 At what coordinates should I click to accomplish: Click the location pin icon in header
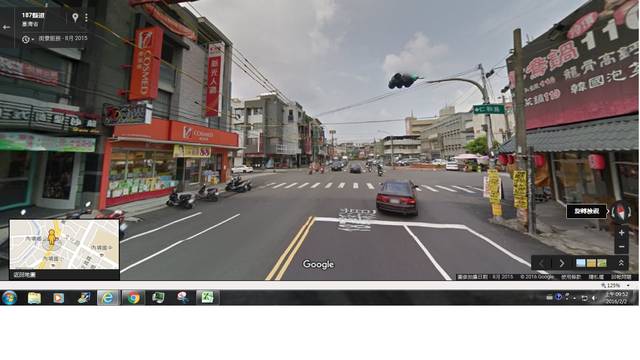click(75, 17)
